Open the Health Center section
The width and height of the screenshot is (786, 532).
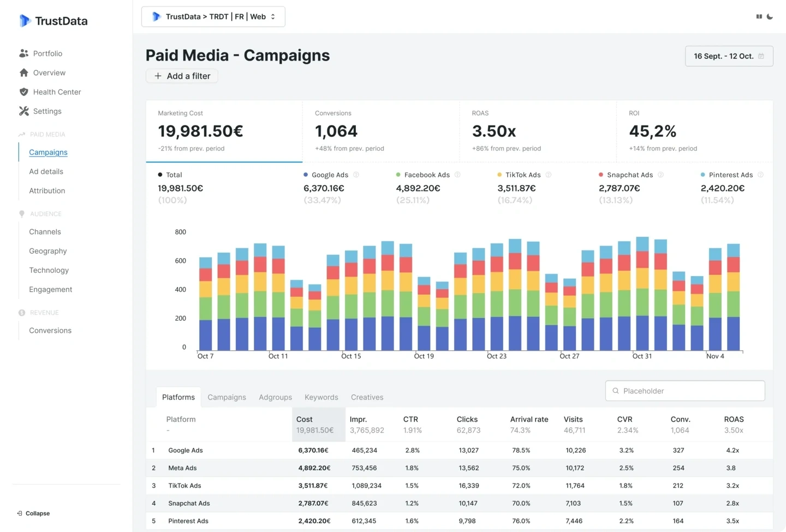pyautogui.click(x=24, y=92)
